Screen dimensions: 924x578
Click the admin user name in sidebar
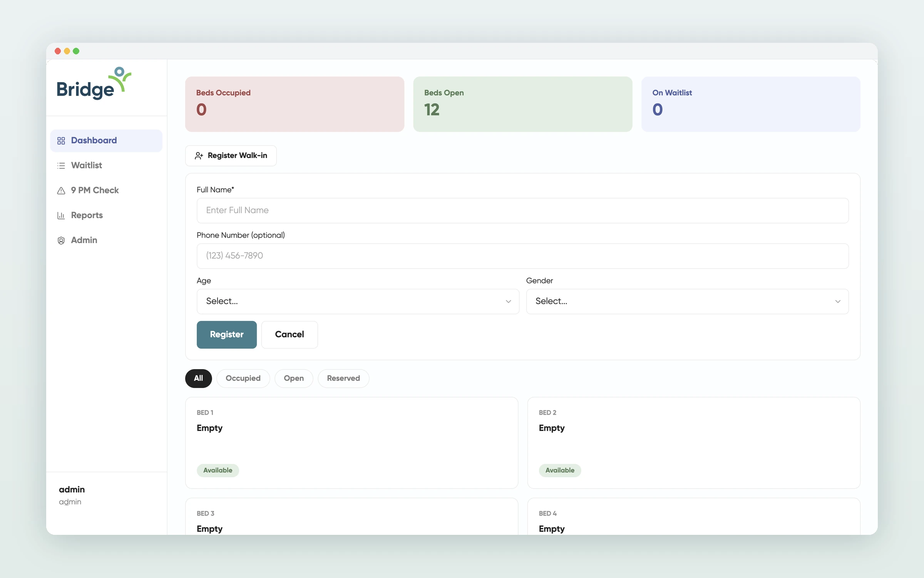(x=72, y=489)
